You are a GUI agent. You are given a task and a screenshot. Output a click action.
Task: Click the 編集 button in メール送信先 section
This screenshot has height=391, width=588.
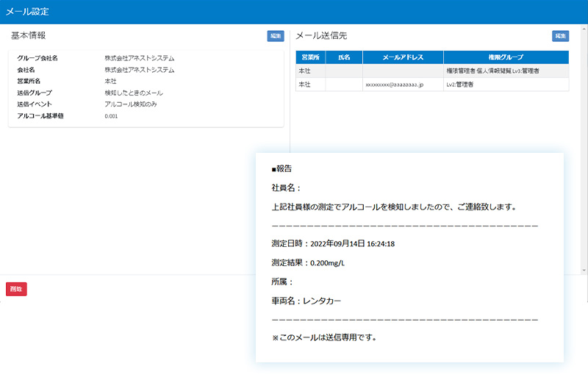click(560, 36)
